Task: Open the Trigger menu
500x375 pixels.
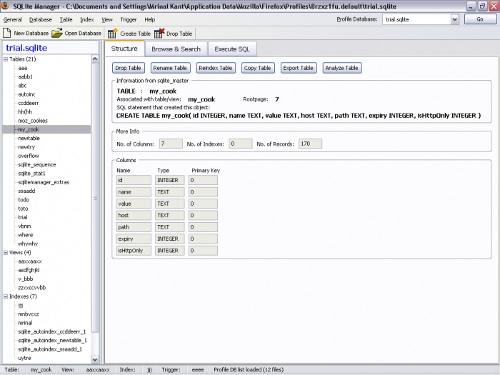Action: pyautogui.click(x=128, y=20)
